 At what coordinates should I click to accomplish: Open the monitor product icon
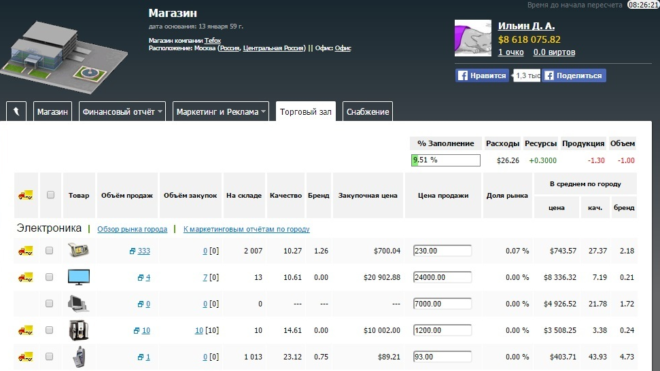79,277
